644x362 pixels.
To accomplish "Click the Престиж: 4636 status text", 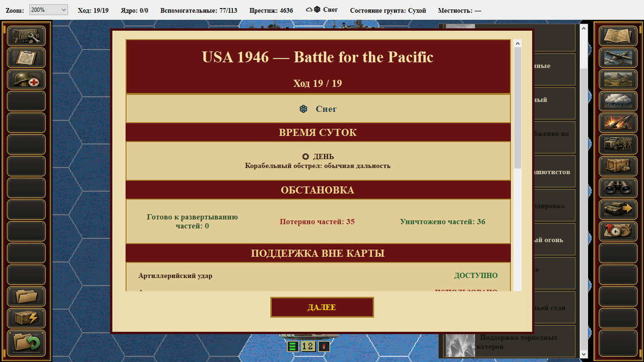I will 270,10.
